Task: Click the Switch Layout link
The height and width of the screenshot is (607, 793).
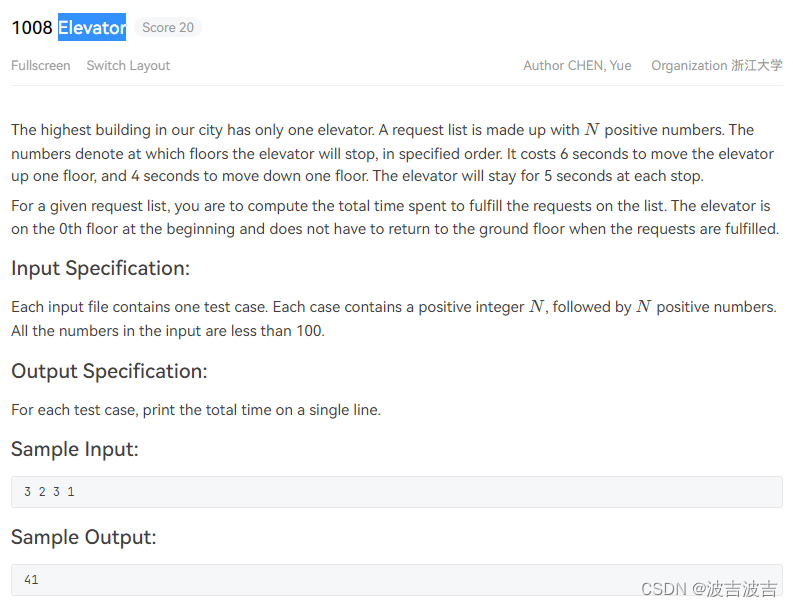Action: 128,66
